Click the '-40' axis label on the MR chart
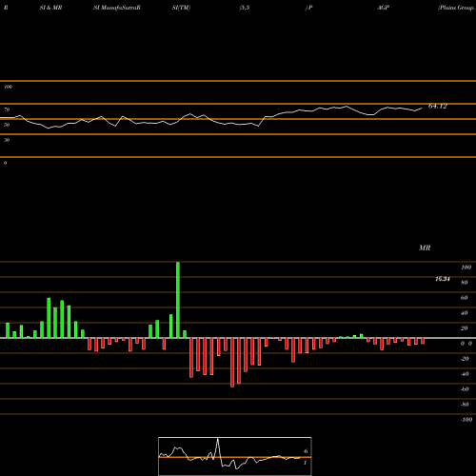This screenshot has height=476, width=476. 465,374
